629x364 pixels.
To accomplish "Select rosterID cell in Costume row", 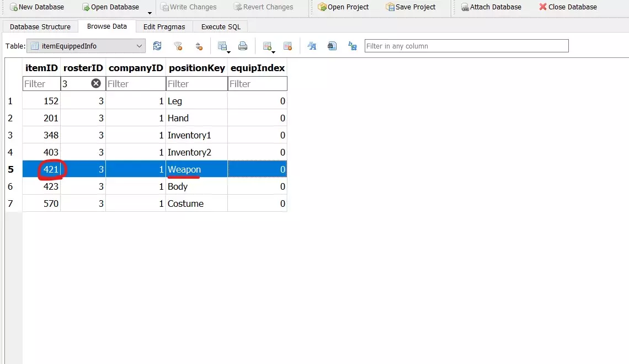I will pyautogui.click(x=83, y=204).
